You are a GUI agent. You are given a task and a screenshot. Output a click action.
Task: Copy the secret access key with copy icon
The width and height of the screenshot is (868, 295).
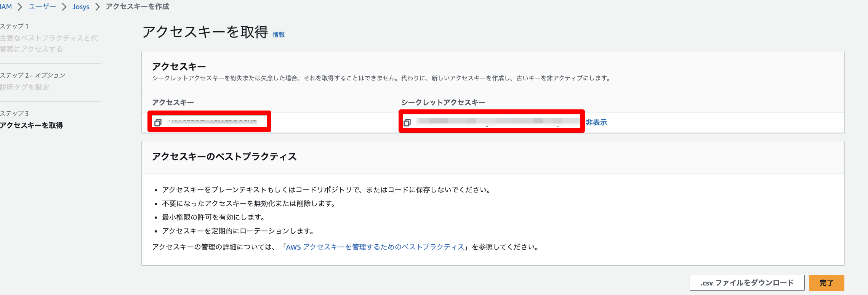(x=407, y=122)
